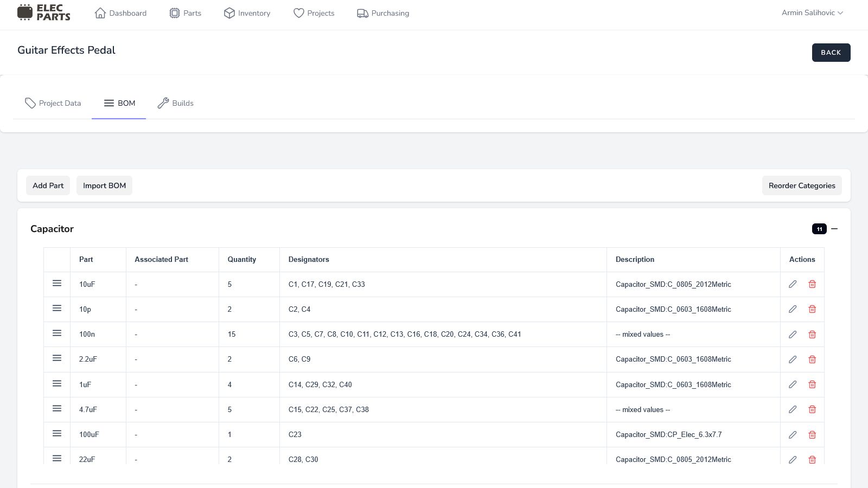Click the 22uF part name
The image size is (868, 488).
[87, 459]
